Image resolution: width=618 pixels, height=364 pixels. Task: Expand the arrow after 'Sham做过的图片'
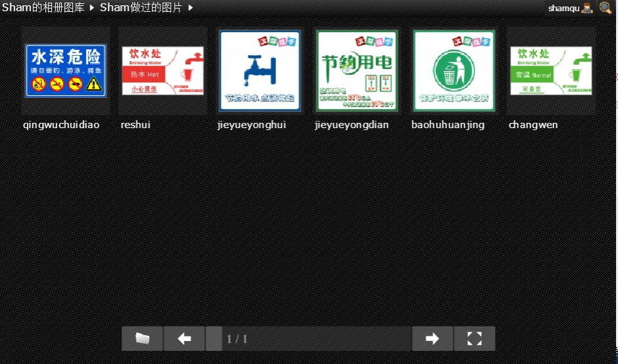click(191, 8)
